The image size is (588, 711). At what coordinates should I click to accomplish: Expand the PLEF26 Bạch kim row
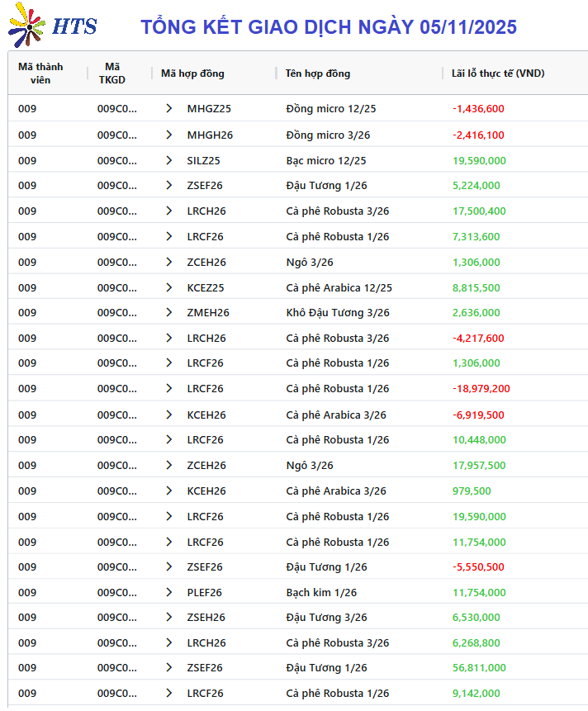click(169, 592)
